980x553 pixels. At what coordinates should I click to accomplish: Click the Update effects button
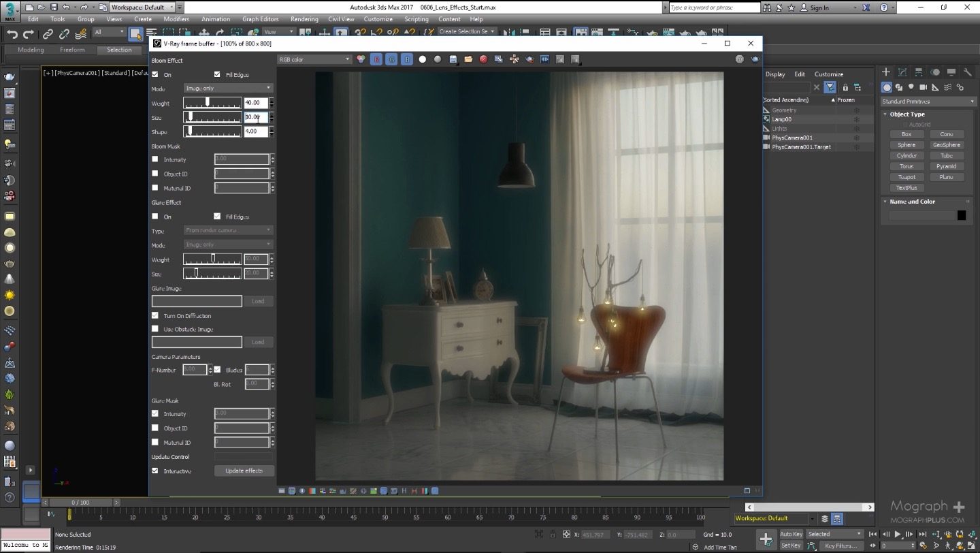(244, 471)
